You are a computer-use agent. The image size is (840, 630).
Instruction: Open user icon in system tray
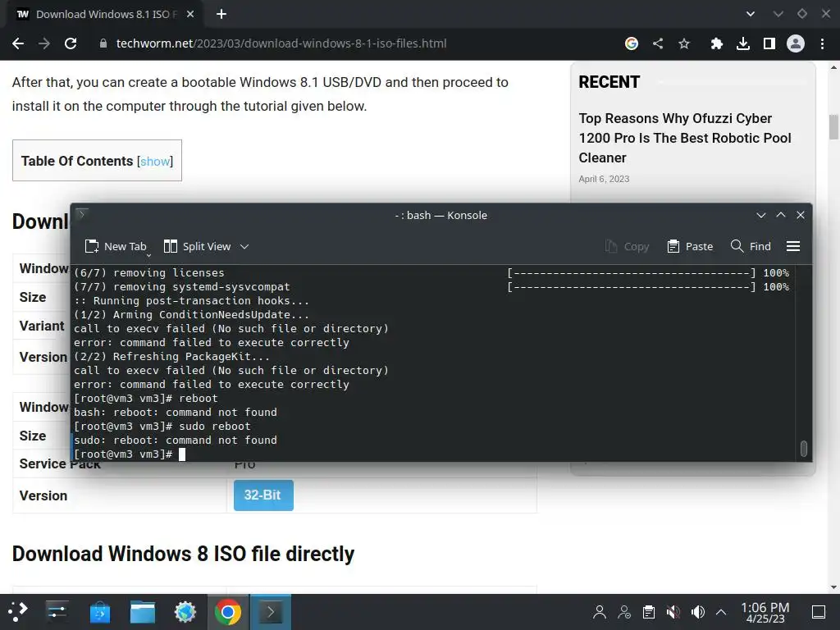(x=600, y=612)
